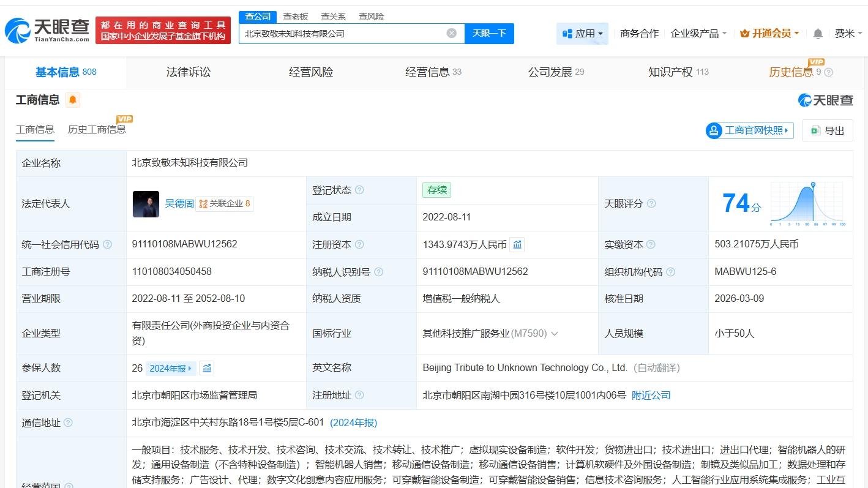
Task: Toggle the alert bell beside 工商信息
Action: point(73,99)
